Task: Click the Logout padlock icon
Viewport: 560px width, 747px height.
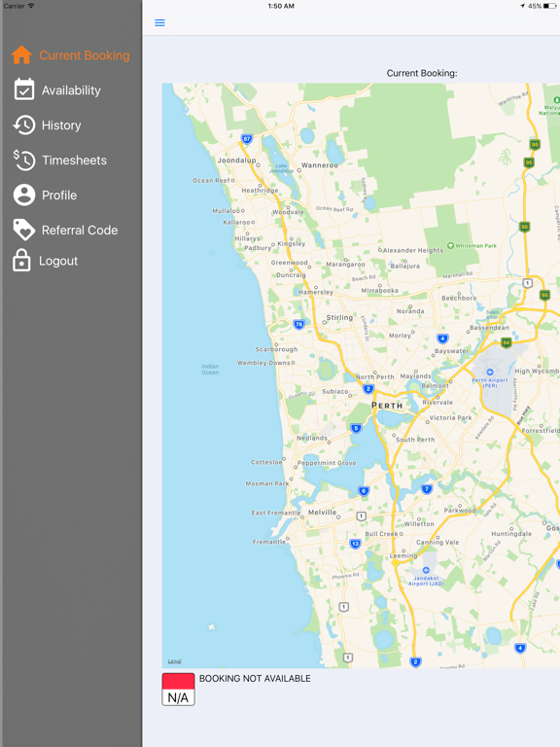Action: pyautogui.click(x=21, y=260)
